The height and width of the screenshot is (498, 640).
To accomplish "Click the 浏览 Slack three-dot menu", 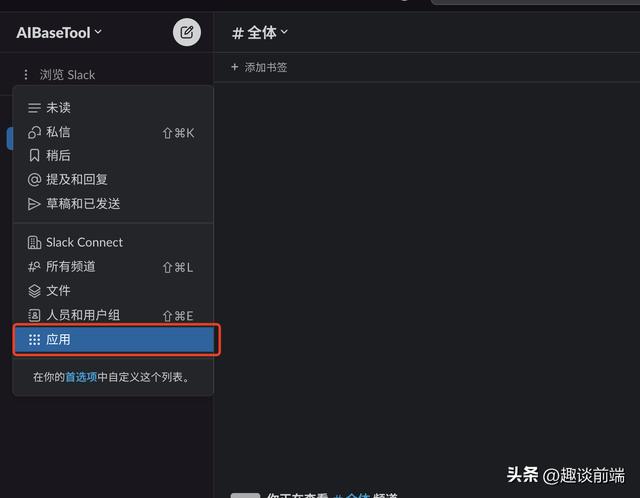I will coord(26,75).
